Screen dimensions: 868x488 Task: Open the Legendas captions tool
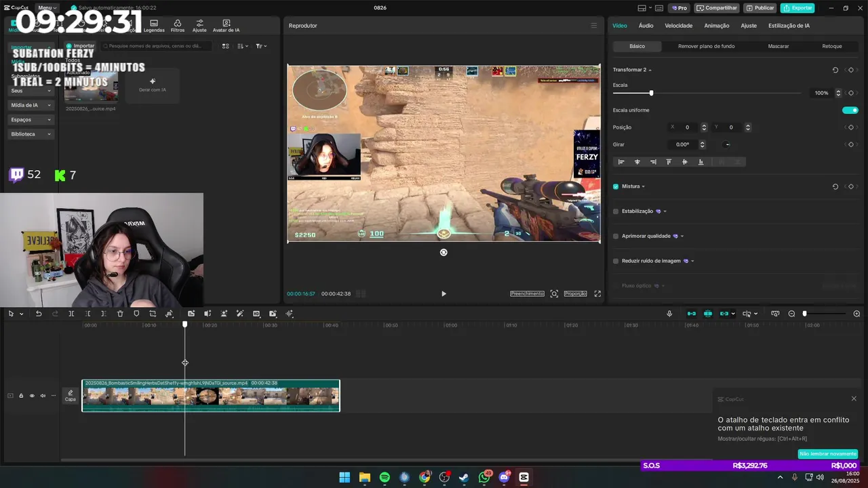(154, 26)
